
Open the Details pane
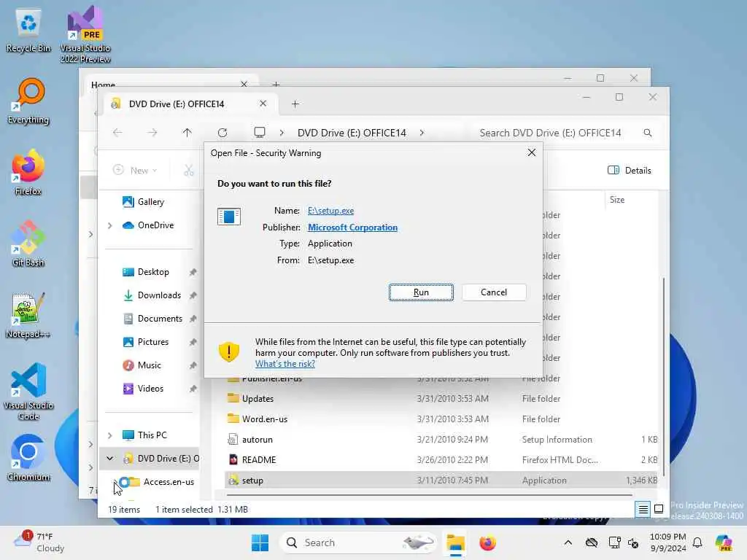(x=630, y=171)
